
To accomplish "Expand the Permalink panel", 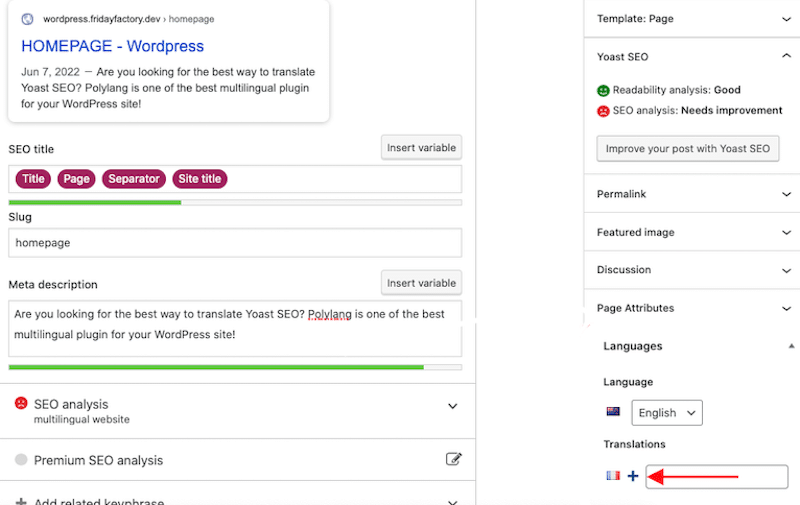I will 786,194.
